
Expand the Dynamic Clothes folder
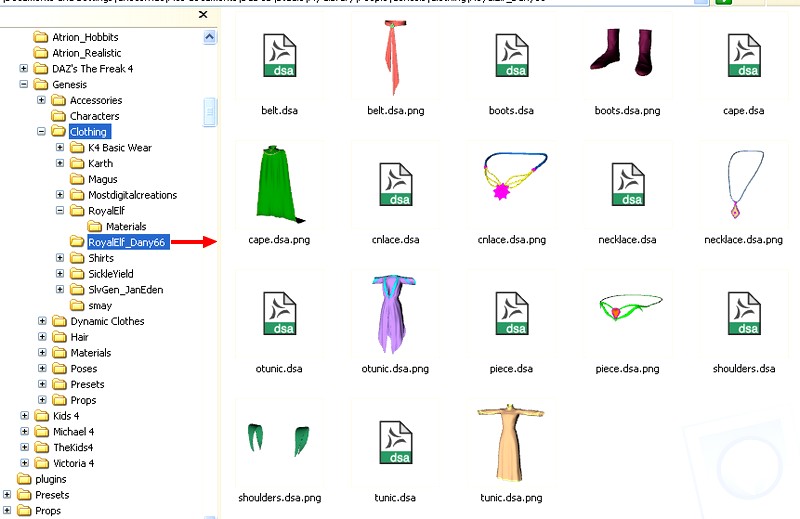click(x=42, y=320)
